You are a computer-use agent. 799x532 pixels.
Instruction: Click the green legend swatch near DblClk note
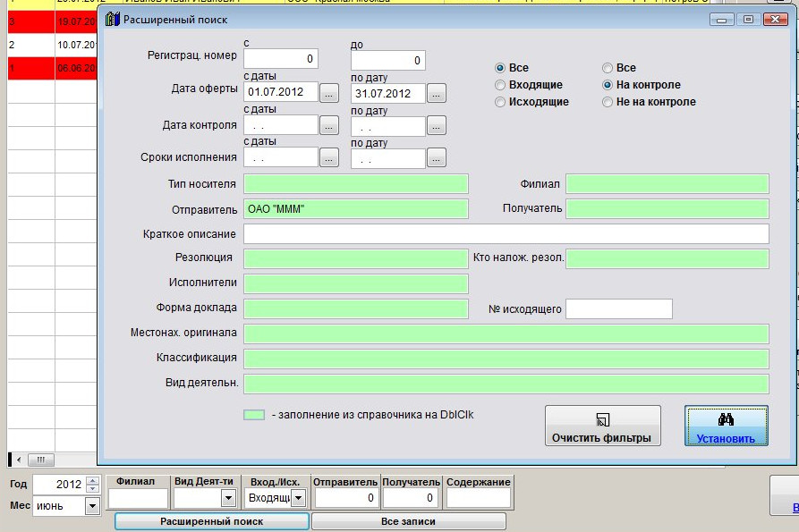pos(254,415)
